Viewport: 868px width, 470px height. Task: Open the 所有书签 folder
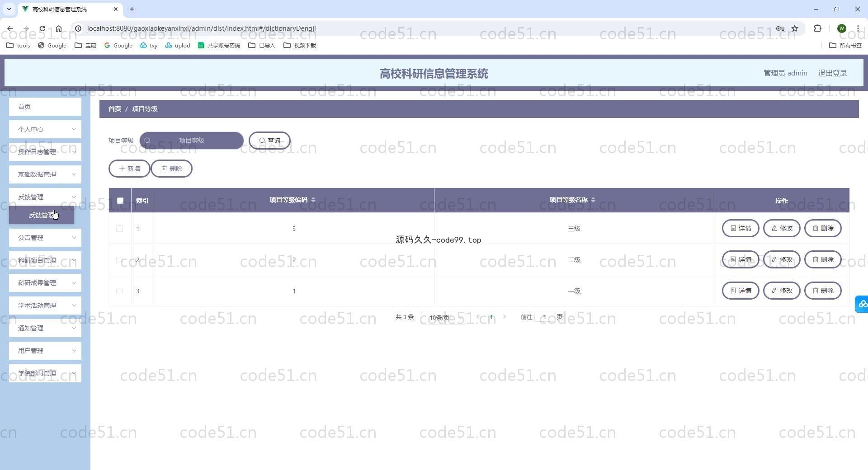click(x=845, y=45)
